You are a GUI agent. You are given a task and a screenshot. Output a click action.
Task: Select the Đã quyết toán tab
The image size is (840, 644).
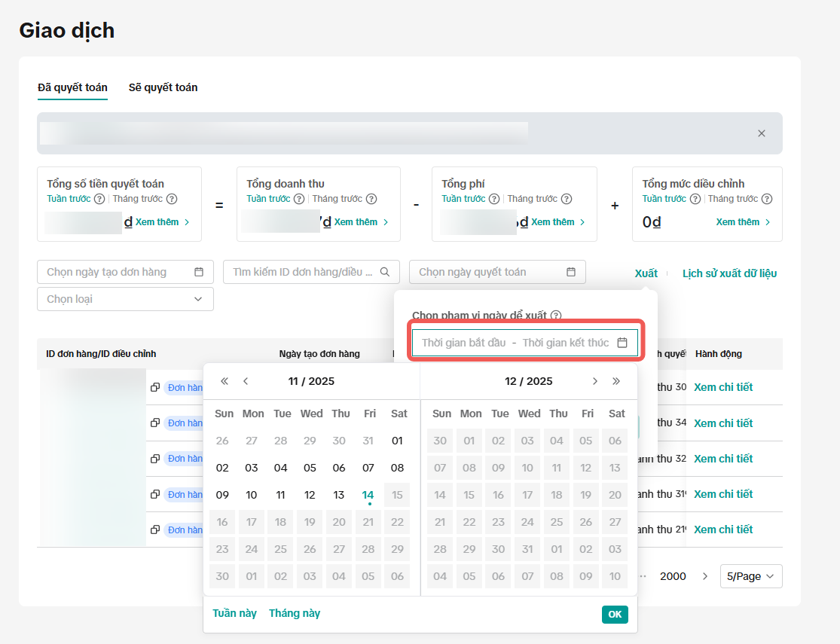[x=72, y=87]
